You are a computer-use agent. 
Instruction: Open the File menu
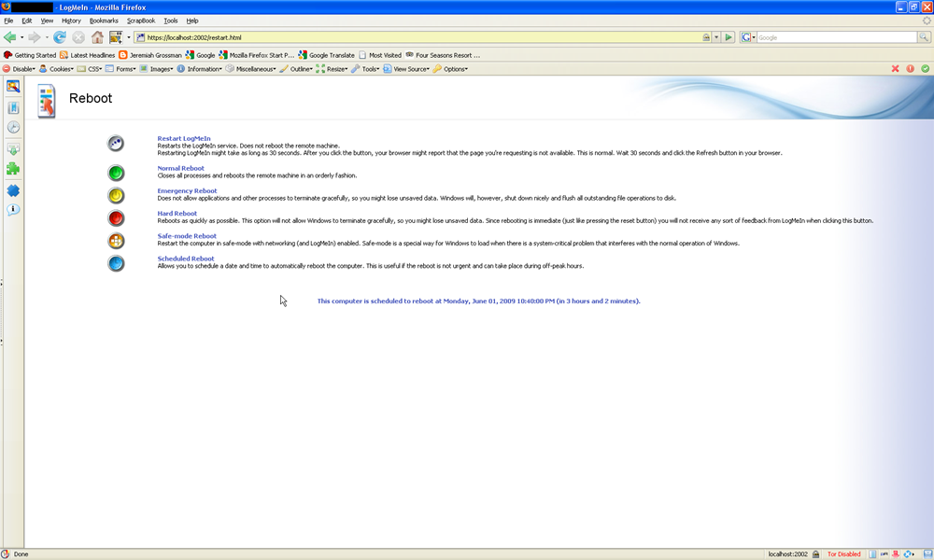coord(8,21)
